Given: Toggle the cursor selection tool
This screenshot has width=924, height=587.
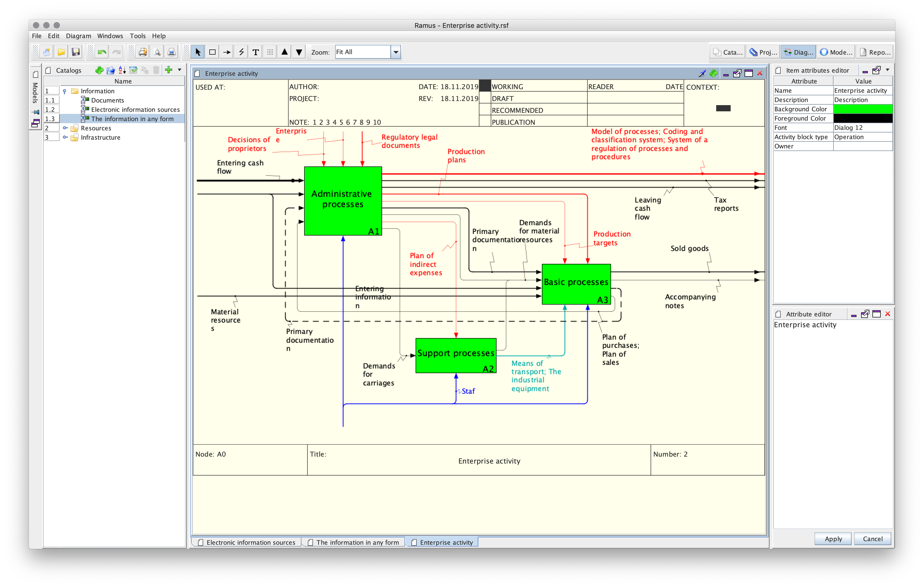Looking at the screenshot, I should 198,52.
